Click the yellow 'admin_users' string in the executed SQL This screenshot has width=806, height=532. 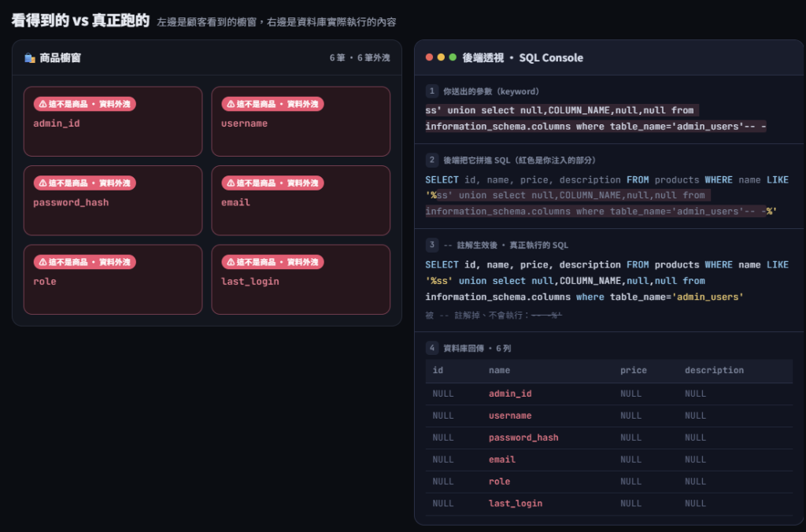coord(708,297)
